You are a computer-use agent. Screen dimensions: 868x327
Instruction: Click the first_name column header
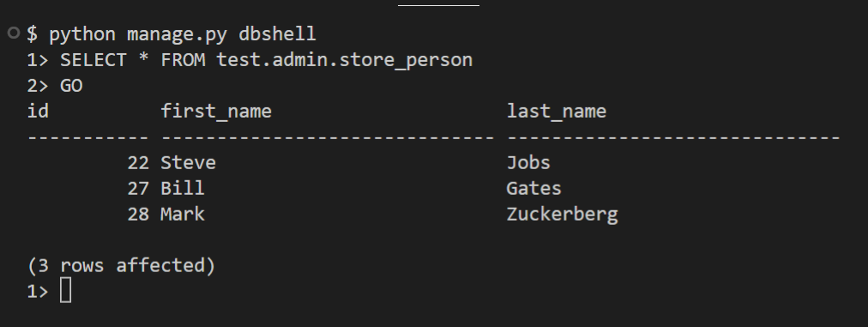pyautogui.click(x=216, y=112)
